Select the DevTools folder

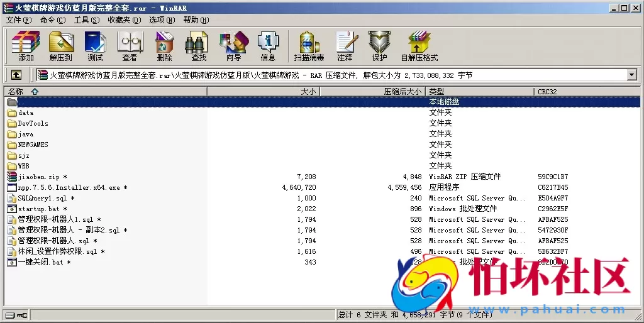click(33, 124)
